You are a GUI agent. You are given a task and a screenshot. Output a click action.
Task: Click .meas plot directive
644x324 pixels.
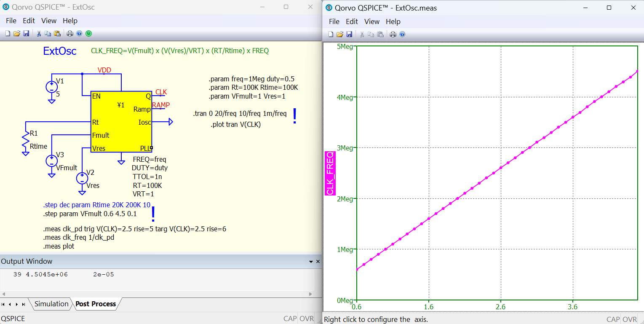(59, 246)
